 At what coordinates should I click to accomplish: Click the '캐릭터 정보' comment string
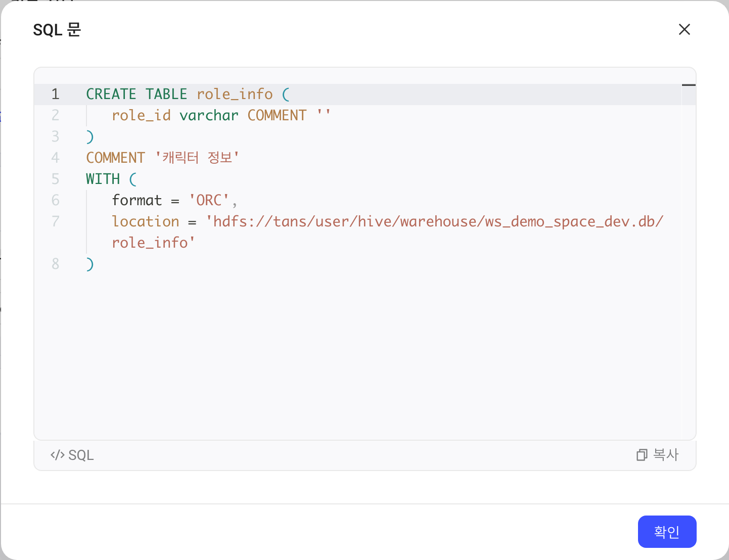pos(197,158)
